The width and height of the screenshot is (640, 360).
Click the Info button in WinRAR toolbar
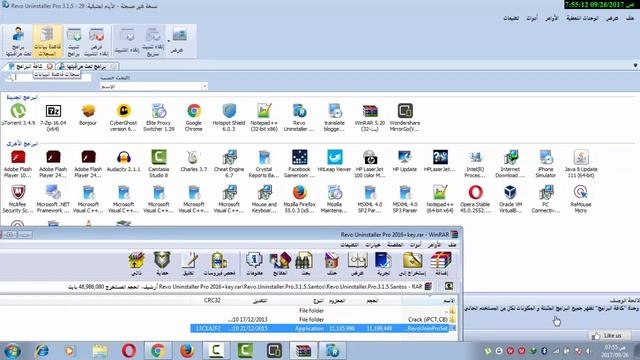point(254,264)
